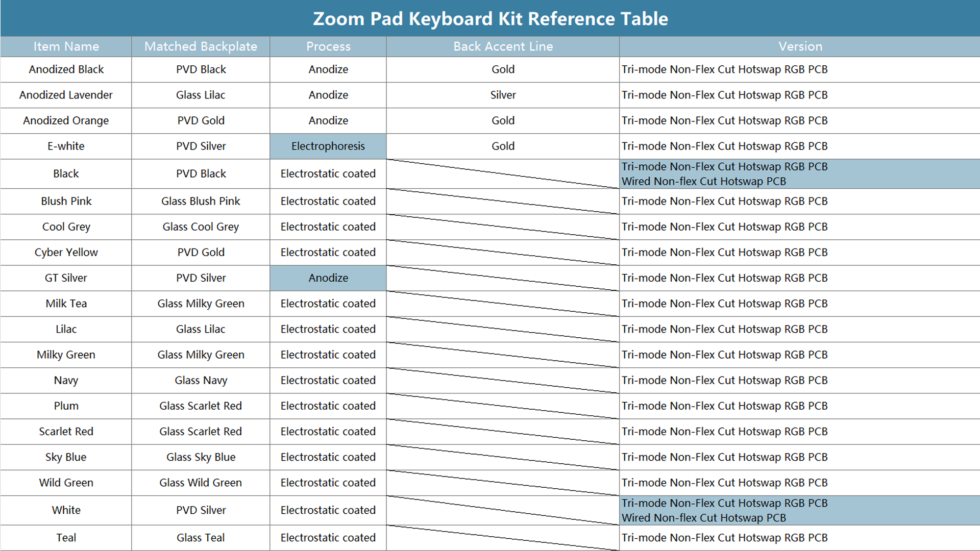Image resolution: width=980 pixels, height=551 pixels.
Task: Click the Anodized Lavender item cell
Action: click(x=66, y=95)
